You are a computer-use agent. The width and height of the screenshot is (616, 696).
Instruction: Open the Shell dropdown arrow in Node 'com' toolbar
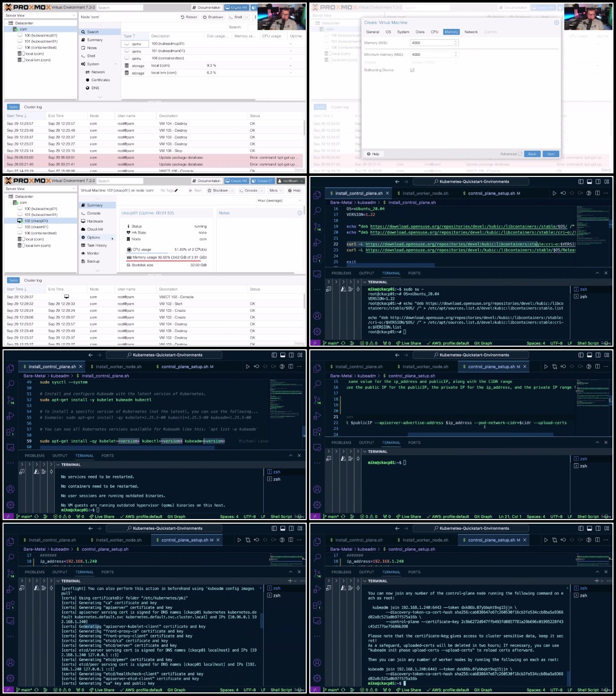click(x=246, y=17)
